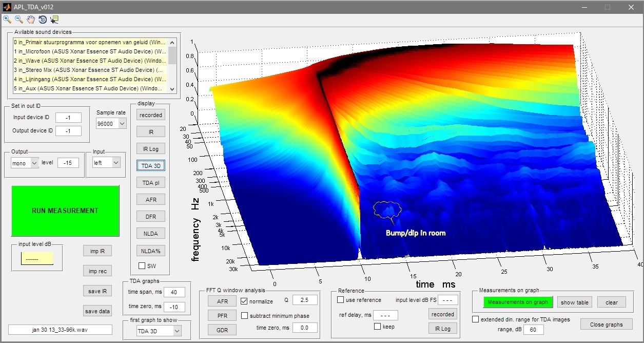The width and height of the screenshot is (644, 343).
Task: Click scroll-up arrow of sound devices list
Action: click(172, 42)
